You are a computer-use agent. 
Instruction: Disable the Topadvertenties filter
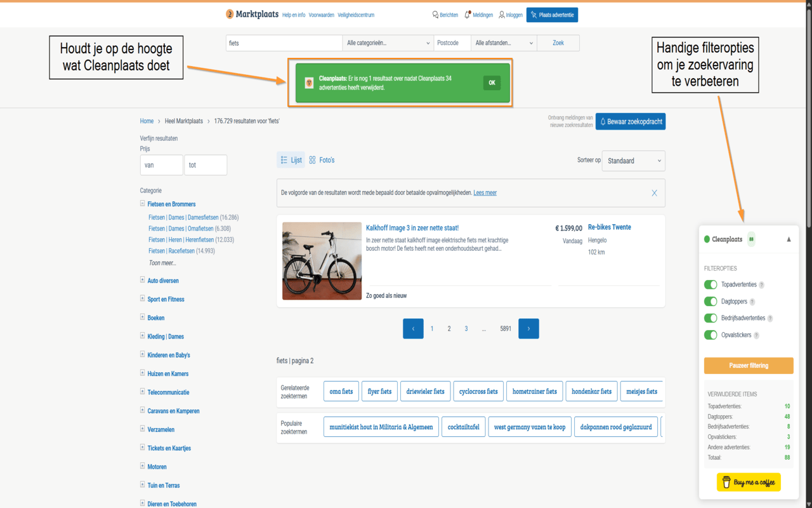pyautogui.click(x=710, y=284)
